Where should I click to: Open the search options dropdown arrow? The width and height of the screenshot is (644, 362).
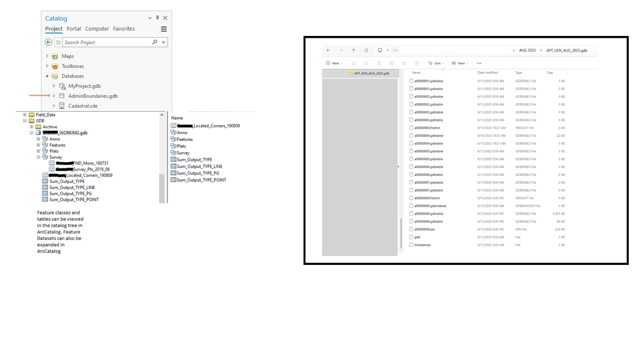coord(164,42)
